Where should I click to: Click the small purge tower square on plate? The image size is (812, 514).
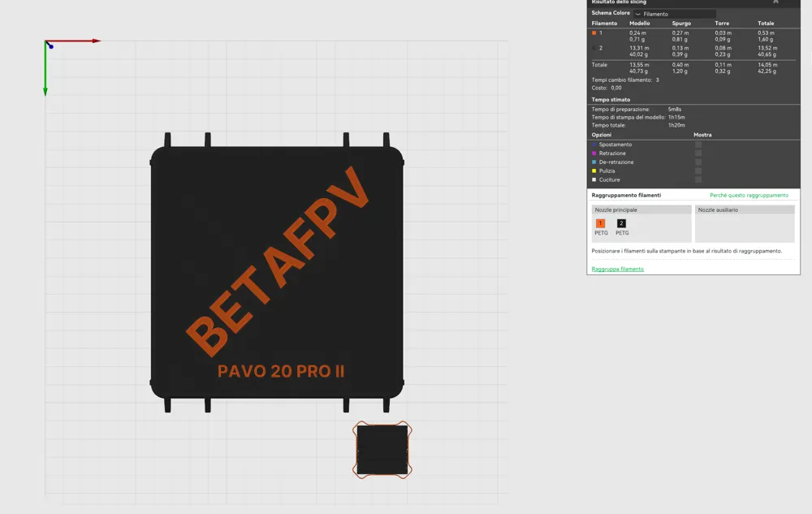point(382,450)
